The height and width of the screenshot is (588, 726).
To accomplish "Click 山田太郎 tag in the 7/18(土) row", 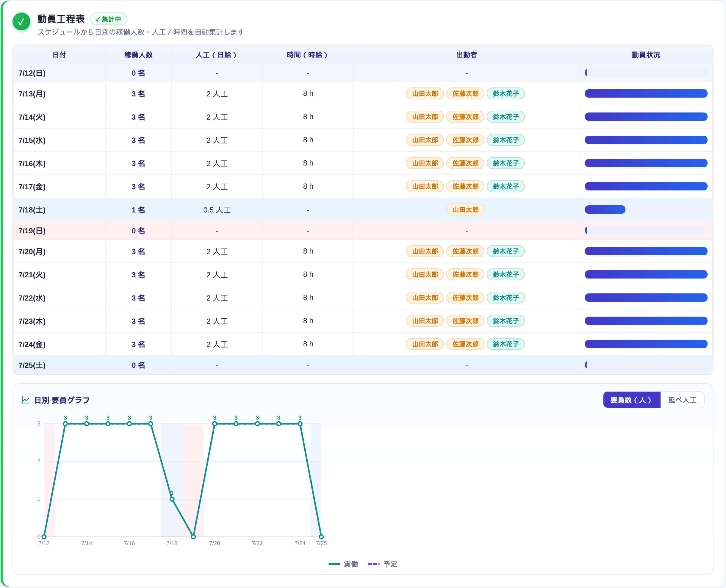I will click(x=465, y=210).
